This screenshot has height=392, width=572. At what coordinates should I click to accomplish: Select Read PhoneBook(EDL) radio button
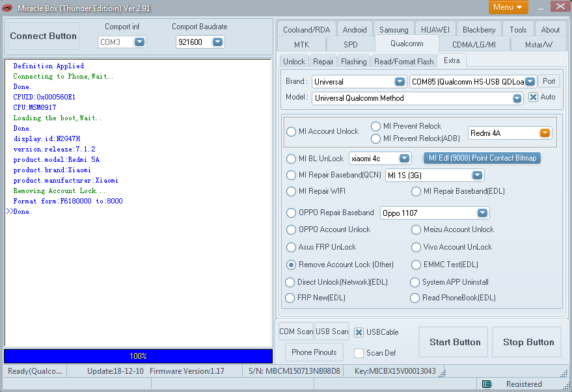[415, 298]
